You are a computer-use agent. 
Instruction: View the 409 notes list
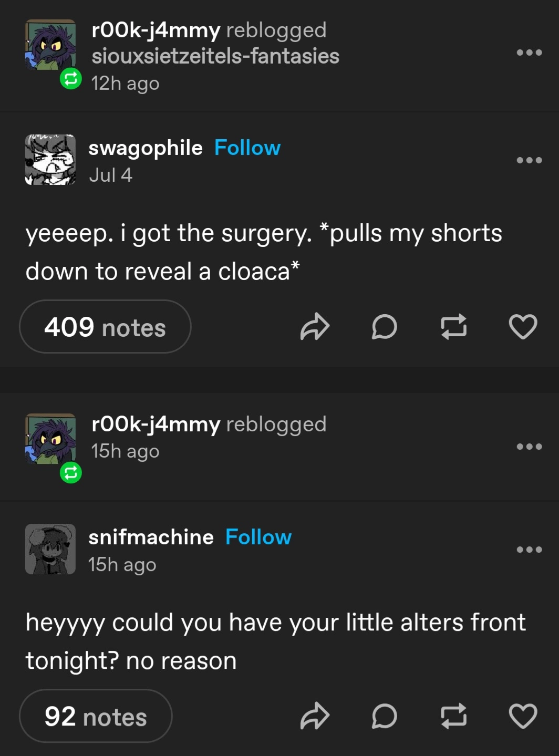click(105, 327)
